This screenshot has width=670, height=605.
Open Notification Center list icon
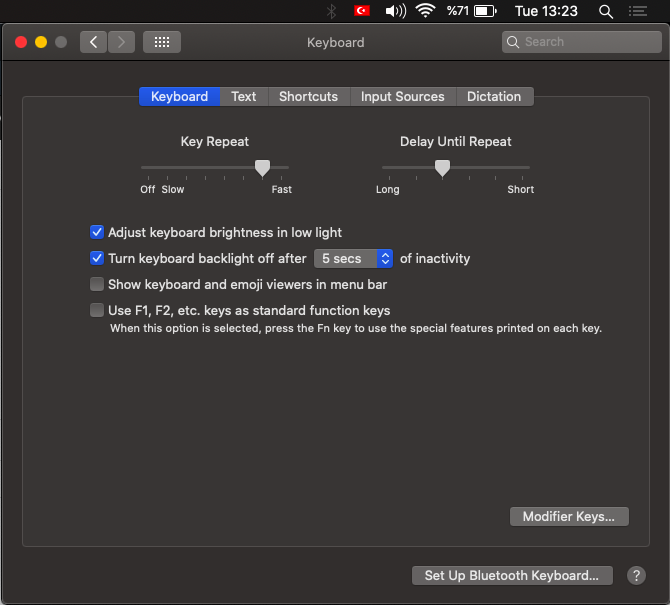(x=638, y=11)
